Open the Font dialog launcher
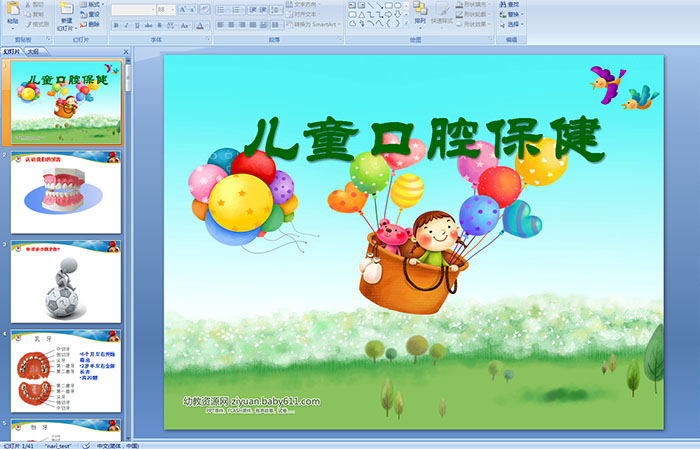The width and height of the screenshot is (700, 449). 208,40
